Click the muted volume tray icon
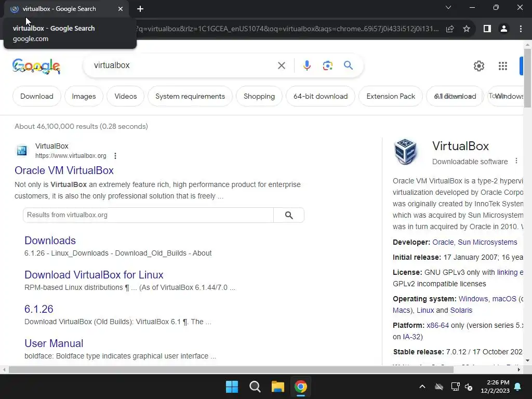The width and height of the screenshot is (532, 399). 469,387
